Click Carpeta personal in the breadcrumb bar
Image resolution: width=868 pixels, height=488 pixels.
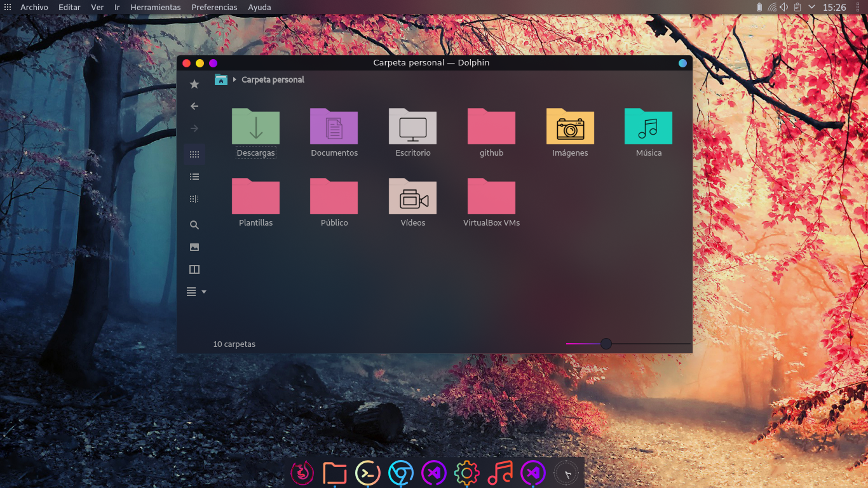(x=273, y=79)
